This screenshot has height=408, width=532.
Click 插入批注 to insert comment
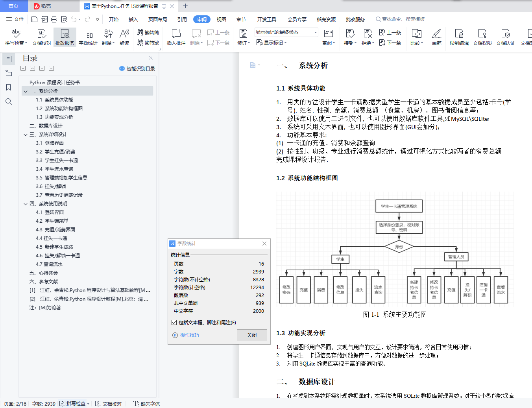pos(176,37)
